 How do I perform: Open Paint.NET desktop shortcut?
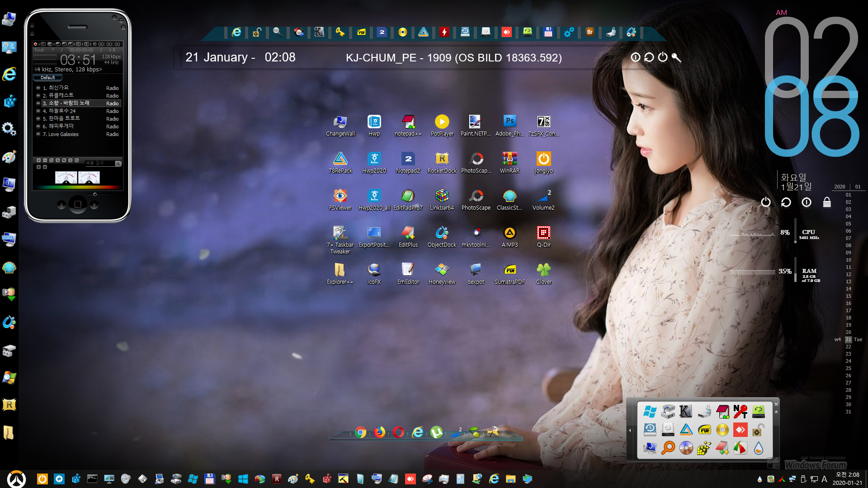click(476, 126)
